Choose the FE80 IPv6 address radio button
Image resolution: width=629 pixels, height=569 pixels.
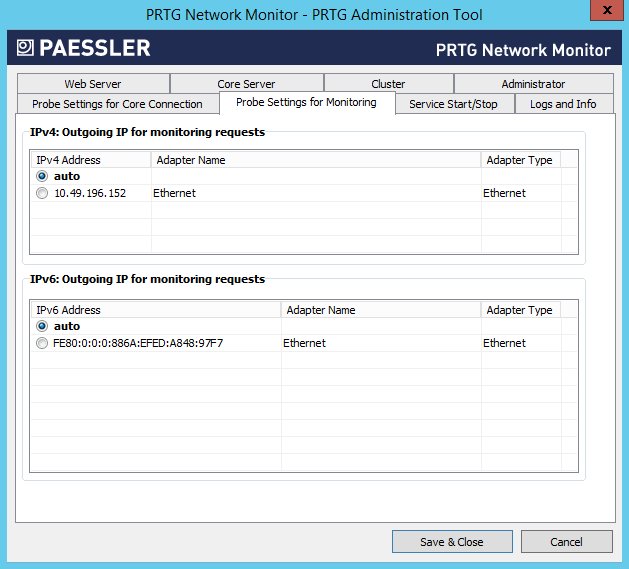(x=42, y=343)
